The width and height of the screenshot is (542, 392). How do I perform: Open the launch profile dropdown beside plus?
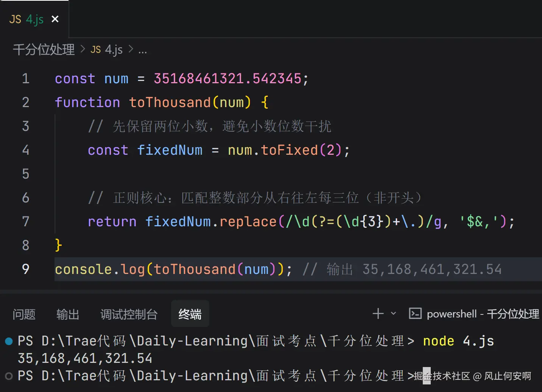pyautogui.click(x=393, y=314)
